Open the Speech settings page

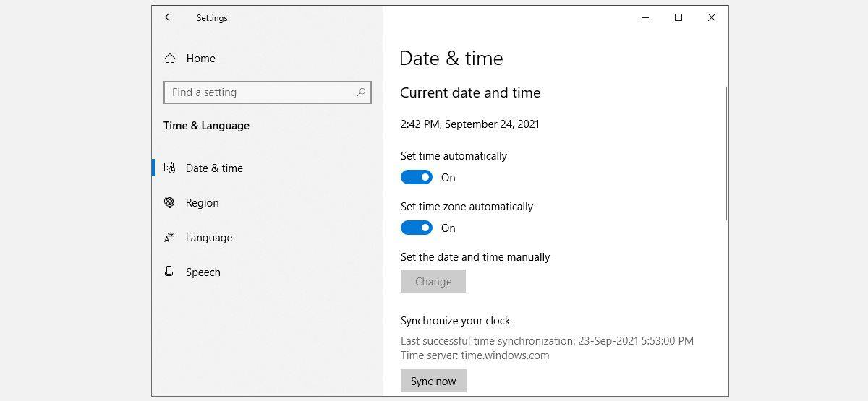[203, 272]
